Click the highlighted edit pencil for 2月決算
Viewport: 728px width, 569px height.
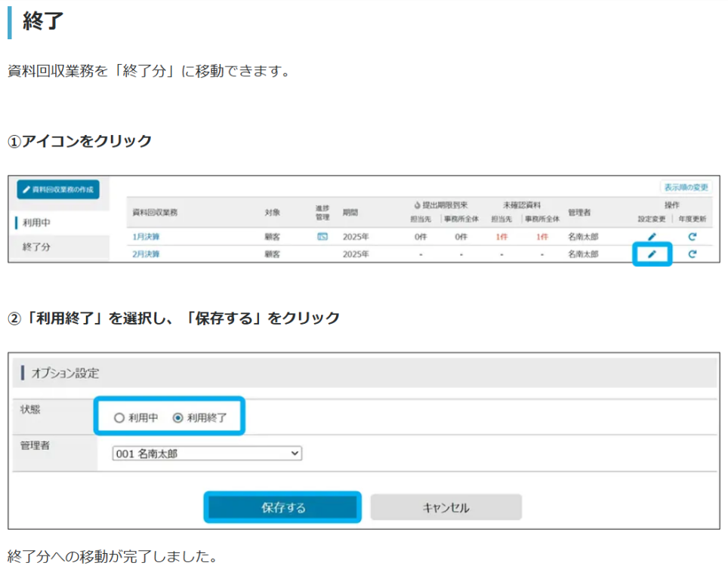[x=652, y=254]
